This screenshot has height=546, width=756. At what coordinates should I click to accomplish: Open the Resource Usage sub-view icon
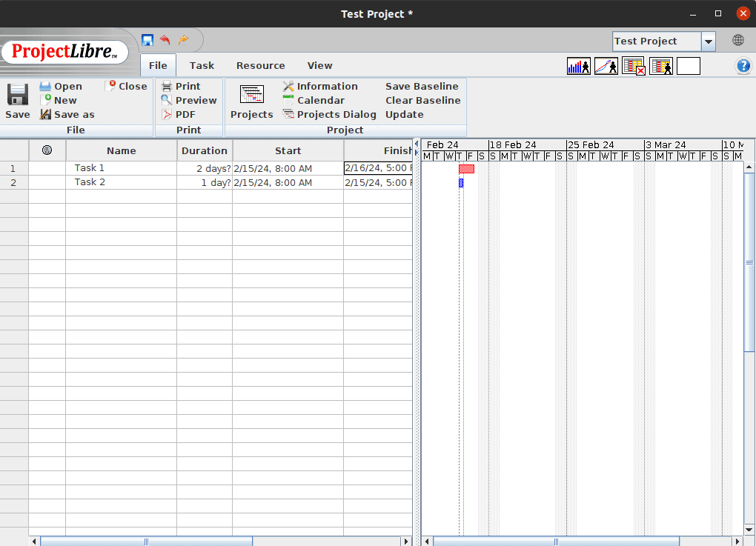(661, 66)
